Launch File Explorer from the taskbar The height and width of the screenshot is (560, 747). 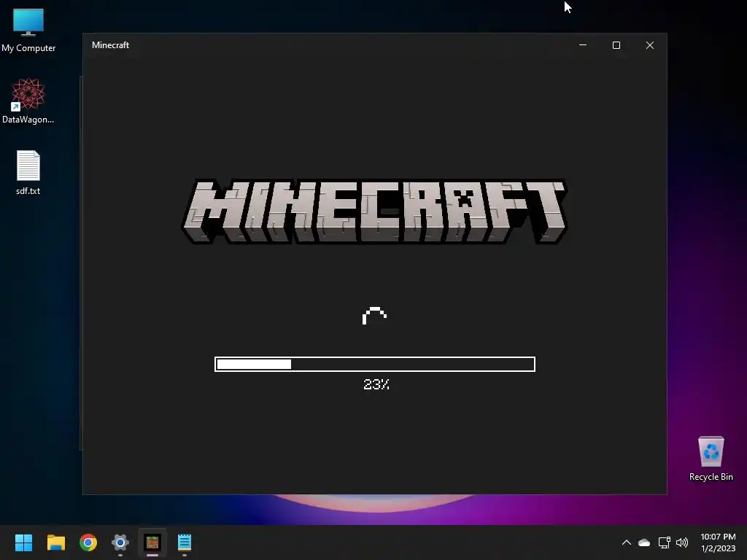[x=55, y=542]
